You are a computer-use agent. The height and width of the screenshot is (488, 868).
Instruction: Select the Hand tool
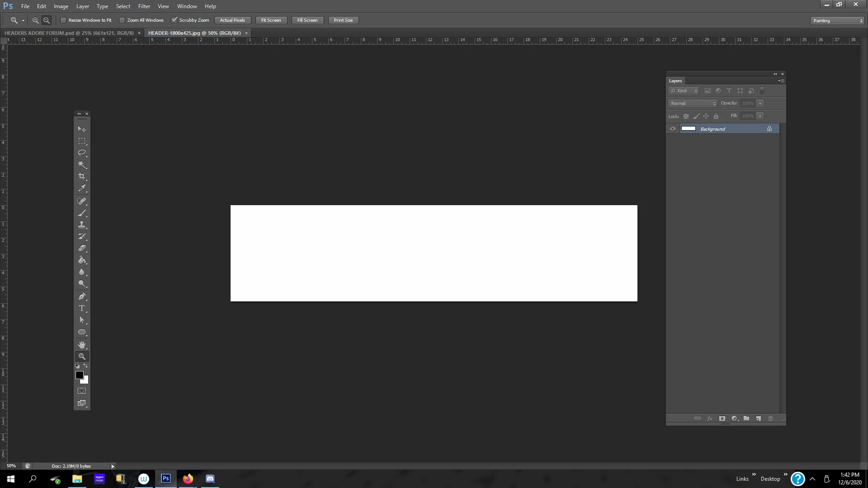point(82,344)
